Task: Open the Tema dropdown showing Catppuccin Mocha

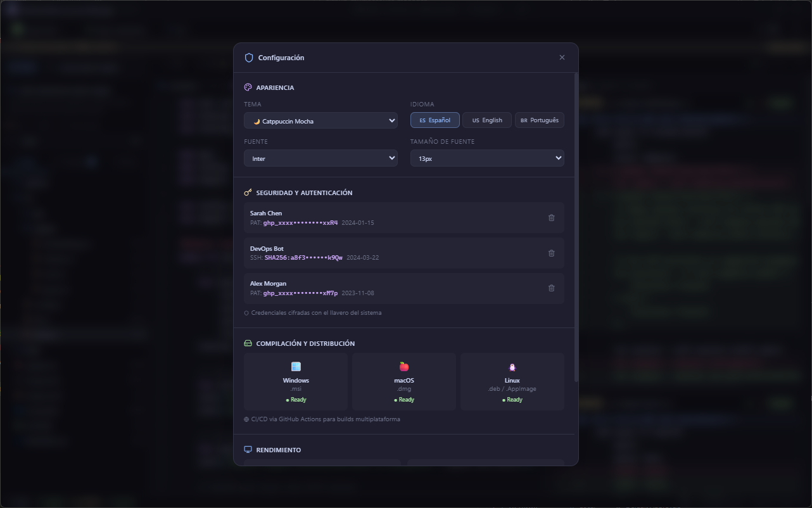Action: [320, 120]
